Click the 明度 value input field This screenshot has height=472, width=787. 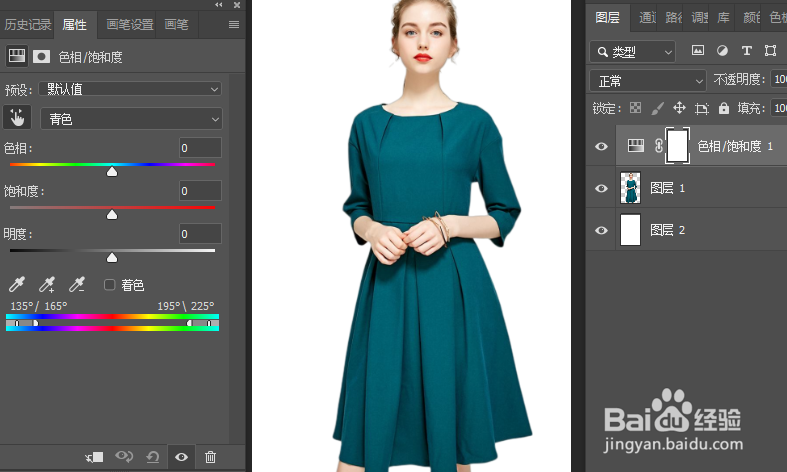click(200, 234)
